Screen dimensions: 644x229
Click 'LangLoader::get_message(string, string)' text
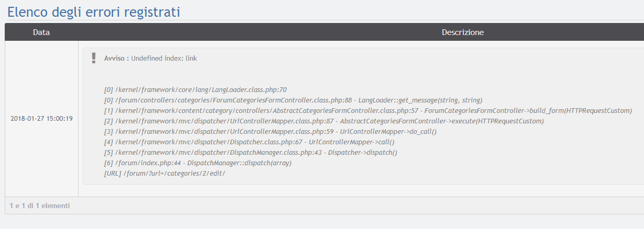(420, 100)
